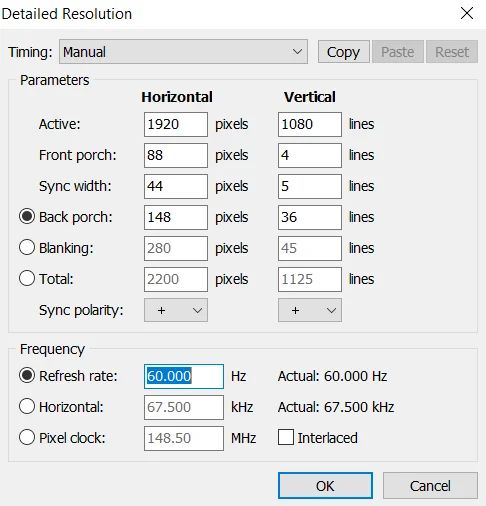Confirm with the OK button

pyautogui.click(x=325, y=486)
